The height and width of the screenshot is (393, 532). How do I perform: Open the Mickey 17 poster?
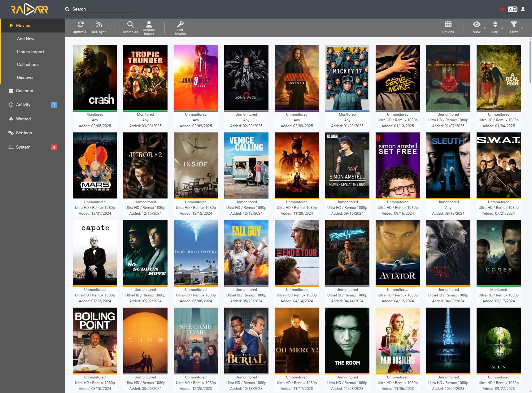[x=347, y=78]
